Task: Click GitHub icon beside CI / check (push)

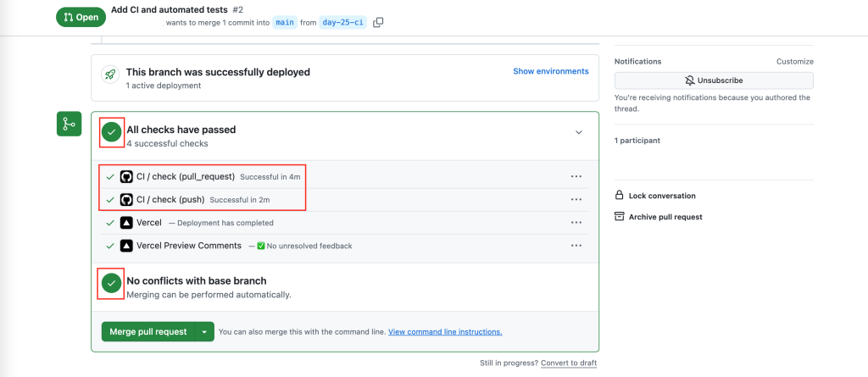Action: tap(126, 199)
